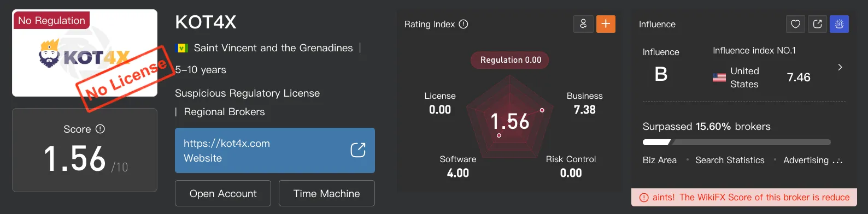Screen dimensions: 868x214
Task: Select the Biz Area tab
Action: pos(660,160)
